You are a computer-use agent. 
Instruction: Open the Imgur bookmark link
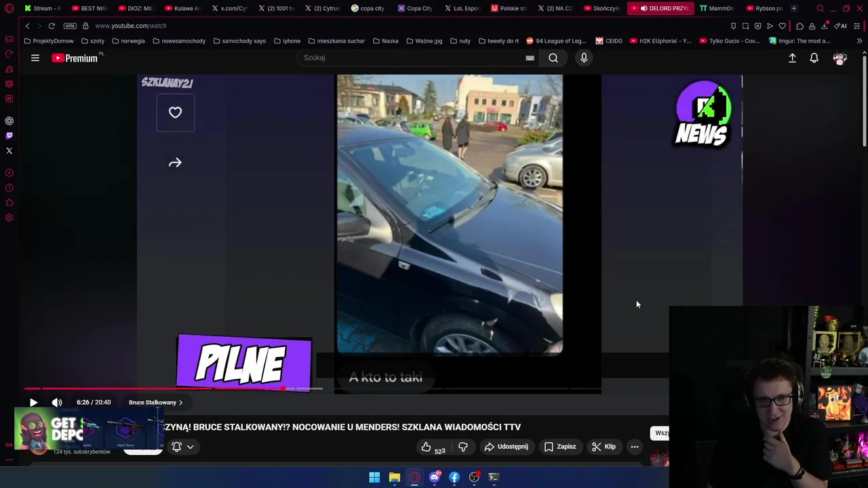point(800,41)
